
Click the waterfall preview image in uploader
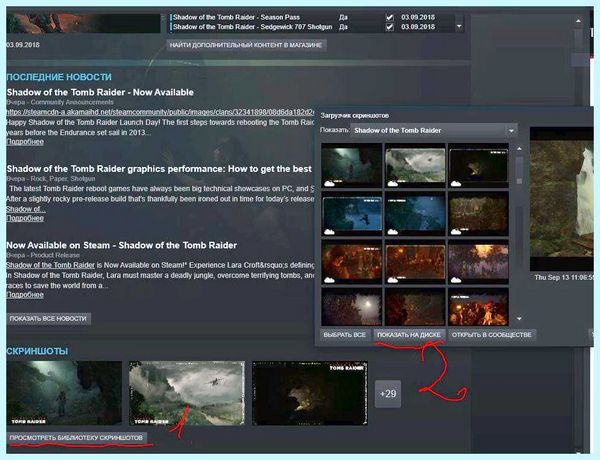pyautogui.click(x=561, y=199)
